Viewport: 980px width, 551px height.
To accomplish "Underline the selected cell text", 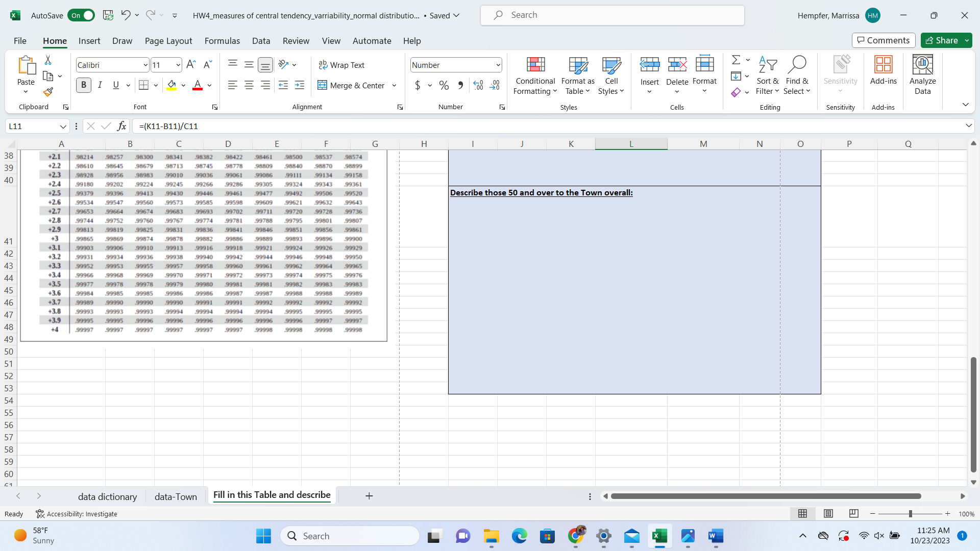I will 115,85.
